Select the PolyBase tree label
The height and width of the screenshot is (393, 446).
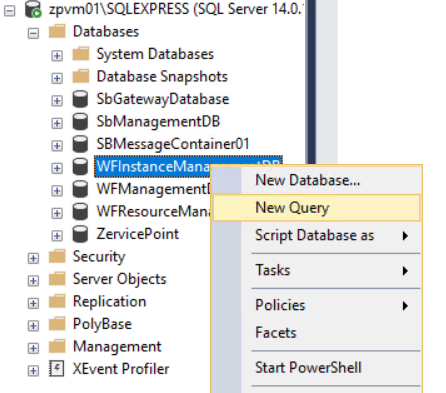click(x=102, y=324)
